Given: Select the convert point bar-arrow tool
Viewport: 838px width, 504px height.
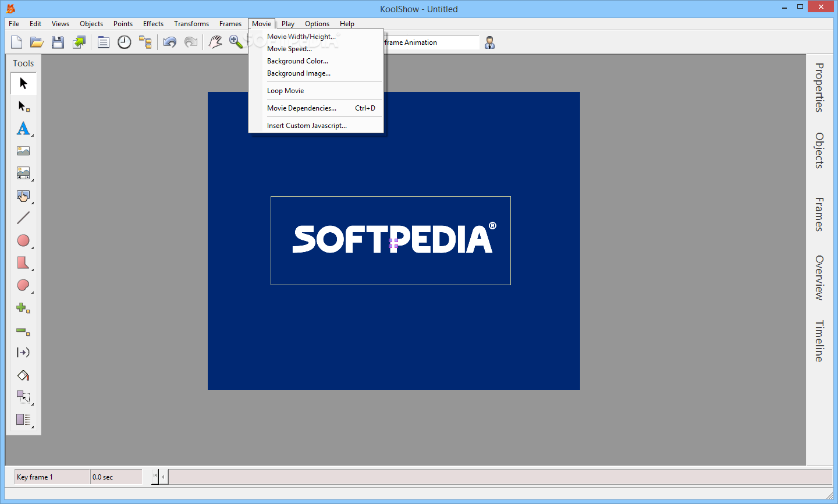Looking at the screenshot, I should (x=23, y=353).
